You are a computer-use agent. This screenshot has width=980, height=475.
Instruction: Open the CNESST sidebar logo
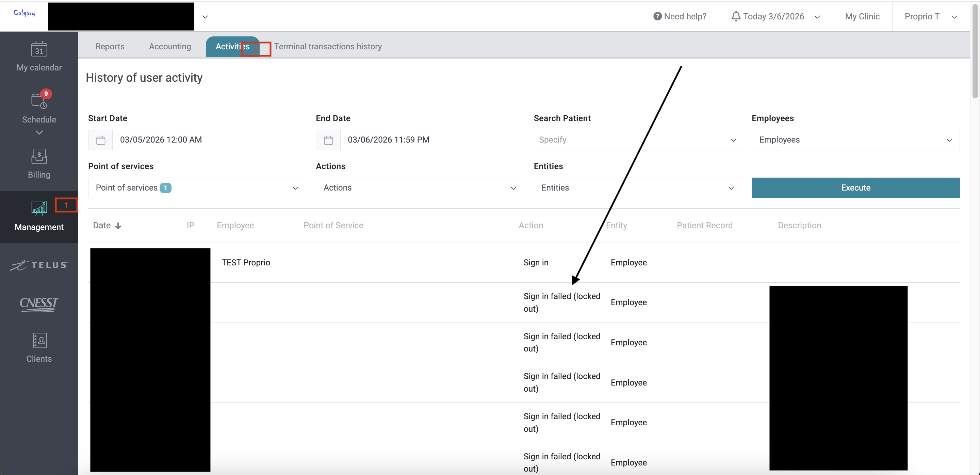click(x=39, y=304)
